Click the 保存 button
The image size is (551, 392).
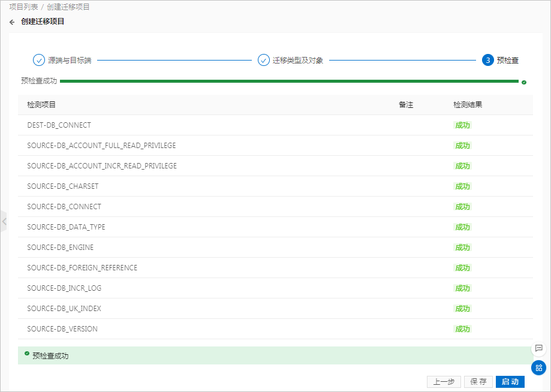pyautogui.click(x=478, y=382)
